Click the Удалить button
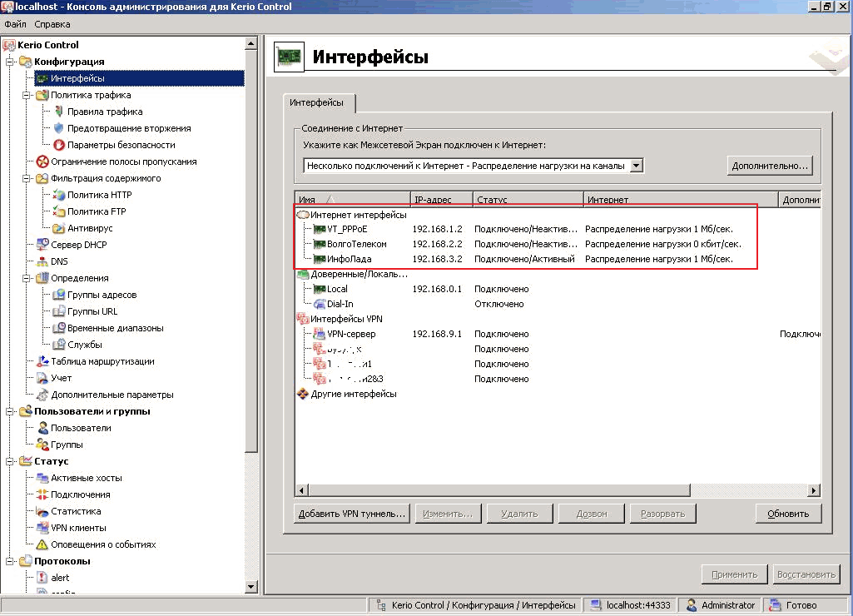This screenshot has height=616, width=853. pos(519,514)
